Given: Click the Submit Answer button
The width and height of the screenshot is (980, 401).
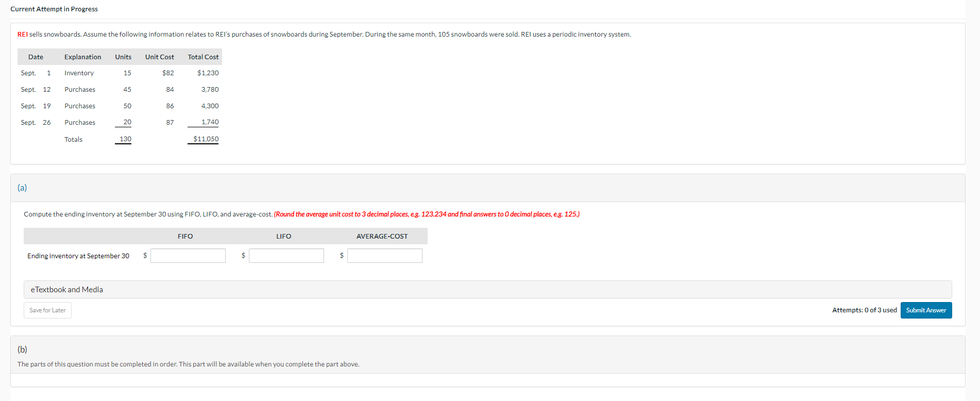Looking at the screenshot, I should tap(926, 310).
